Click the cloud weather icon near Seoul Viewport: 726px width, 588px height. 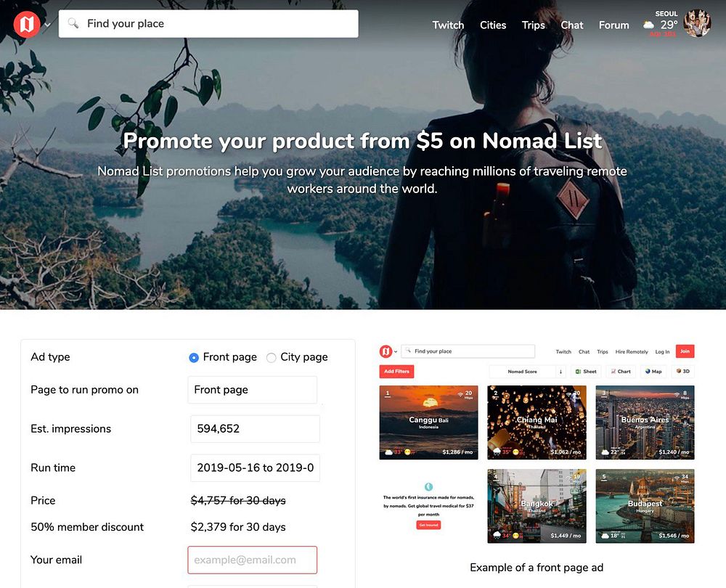point(648,25)
